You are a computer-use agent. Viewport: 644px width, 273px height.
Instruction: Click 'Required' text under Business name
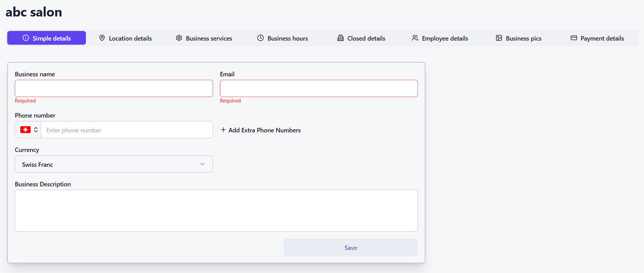tap(25, 101)
